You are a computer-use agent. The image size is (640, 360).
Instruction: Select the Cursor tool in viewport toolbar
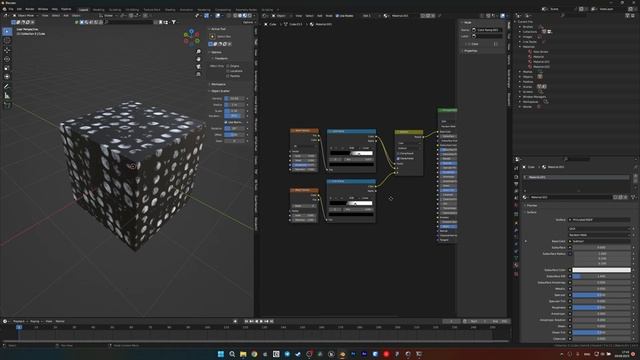(7, 40)
